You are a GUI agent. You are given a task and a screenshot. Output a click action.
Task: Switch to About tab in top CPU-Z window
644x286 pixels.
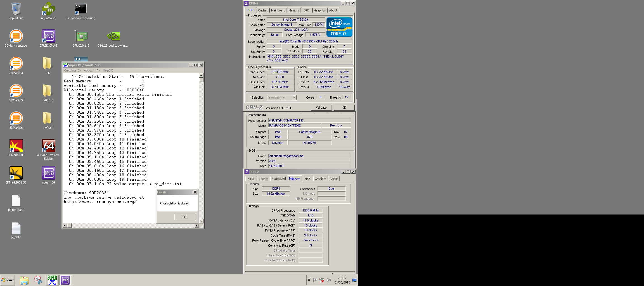click(333, 10)
